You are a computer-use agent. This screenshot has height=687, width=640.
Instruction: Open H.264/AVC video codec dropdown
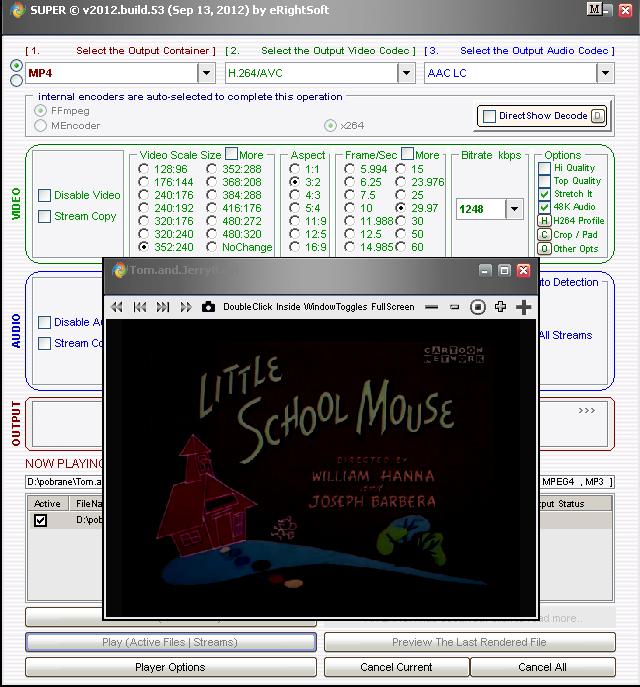click(x=406, y=73)
